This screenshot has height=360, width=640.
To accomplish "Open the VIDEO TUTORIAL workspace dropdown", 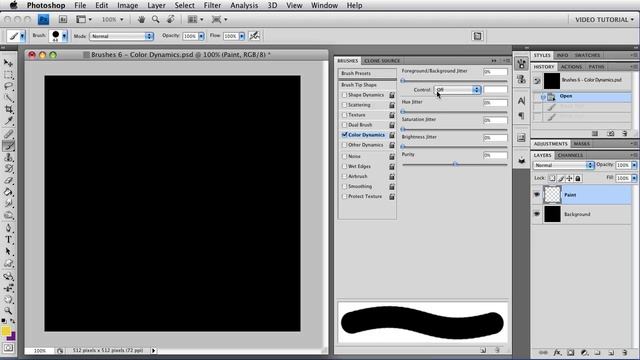I will click(604, 20).
